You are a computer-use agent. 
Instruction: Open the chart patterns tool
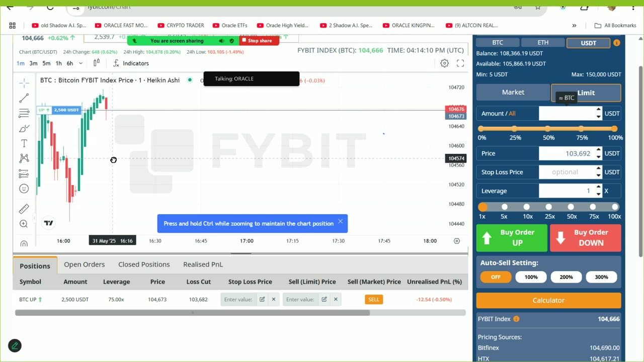(24, 158)
